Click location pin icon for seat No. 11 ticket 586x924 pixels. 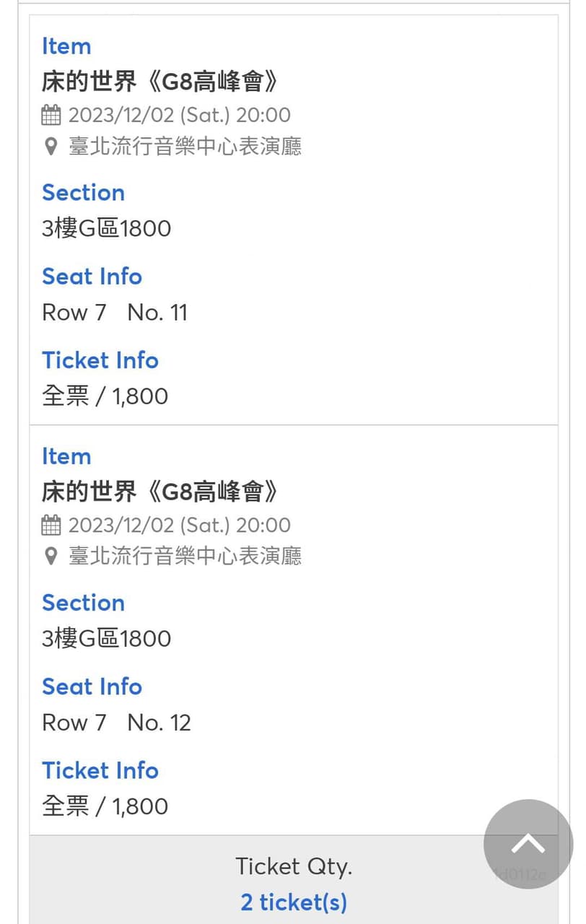[x=51, y=147]
